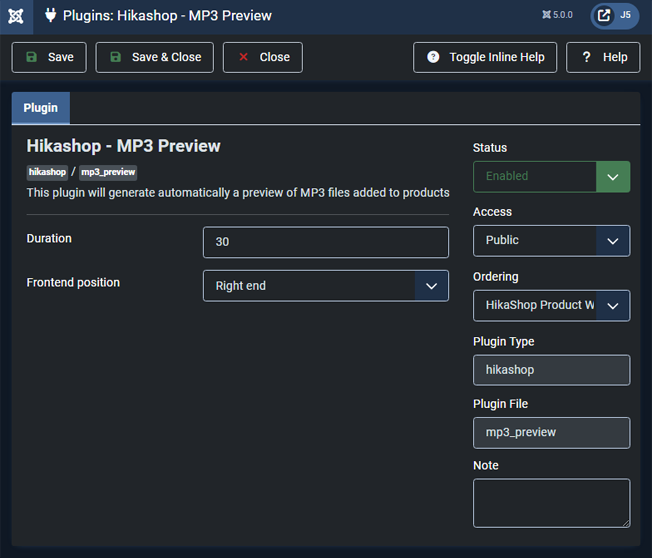
Task: Click the Plugin Type label
Action: [504, 342]
